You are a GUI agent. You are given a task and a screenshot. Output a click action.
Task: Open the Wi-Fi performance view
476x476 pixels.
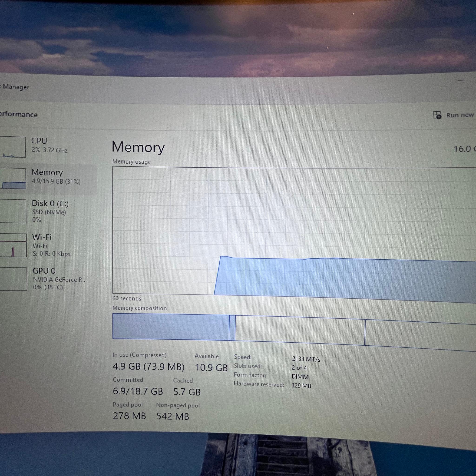click(x=48, y=245)
